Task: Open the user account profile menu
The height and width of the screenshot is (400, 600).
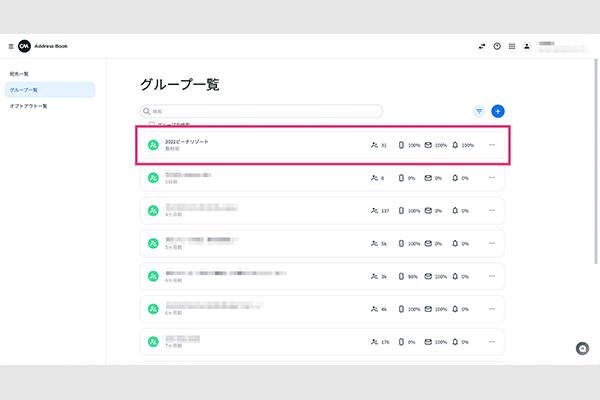Action: coord(527,46)
